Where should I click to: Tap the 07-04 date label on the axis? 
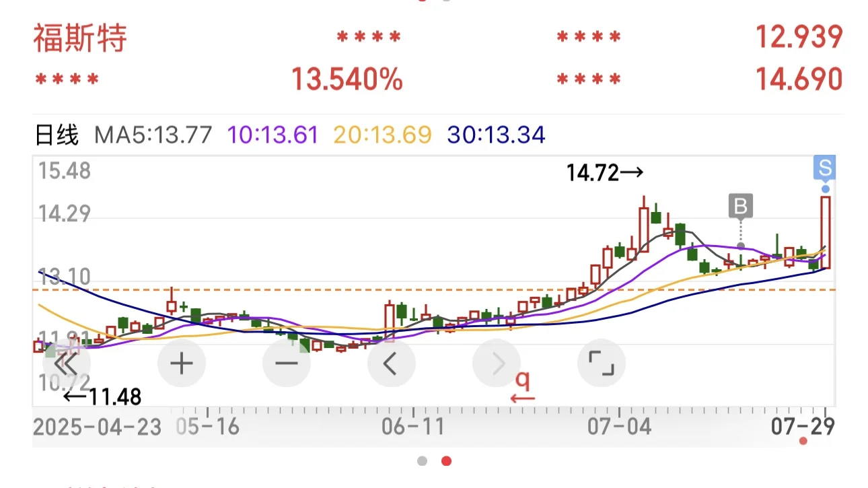coord(620,427)
